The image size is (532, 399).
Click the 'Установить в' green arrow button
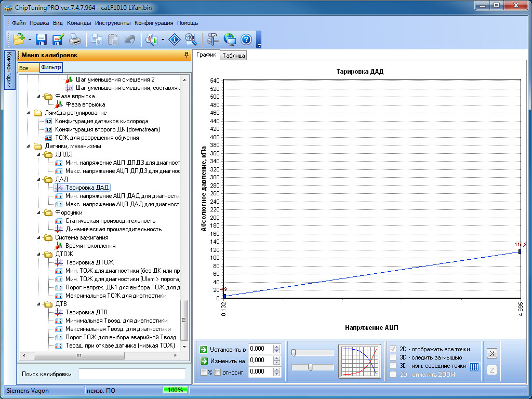click(x=204, y=349)
